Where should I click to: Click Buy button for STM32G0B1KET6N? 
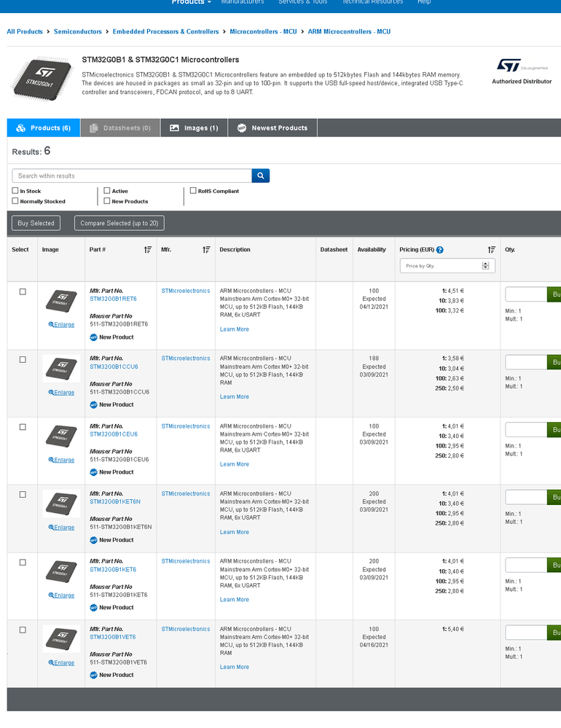(x=554, y=497)
